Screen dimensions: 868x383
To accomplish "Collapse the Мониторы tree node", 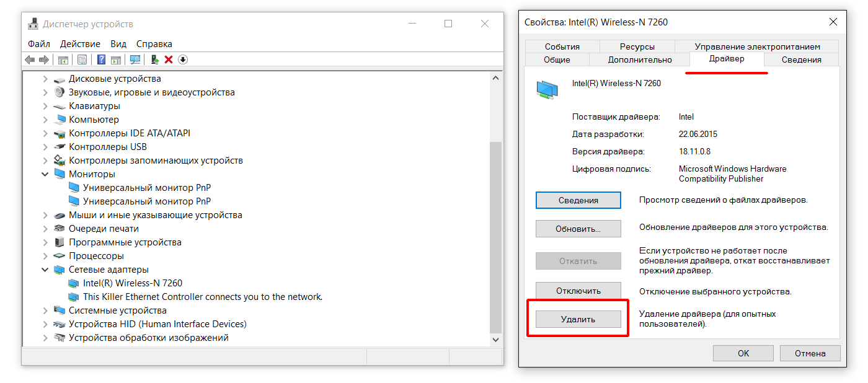I will click(x=45, y=174).
